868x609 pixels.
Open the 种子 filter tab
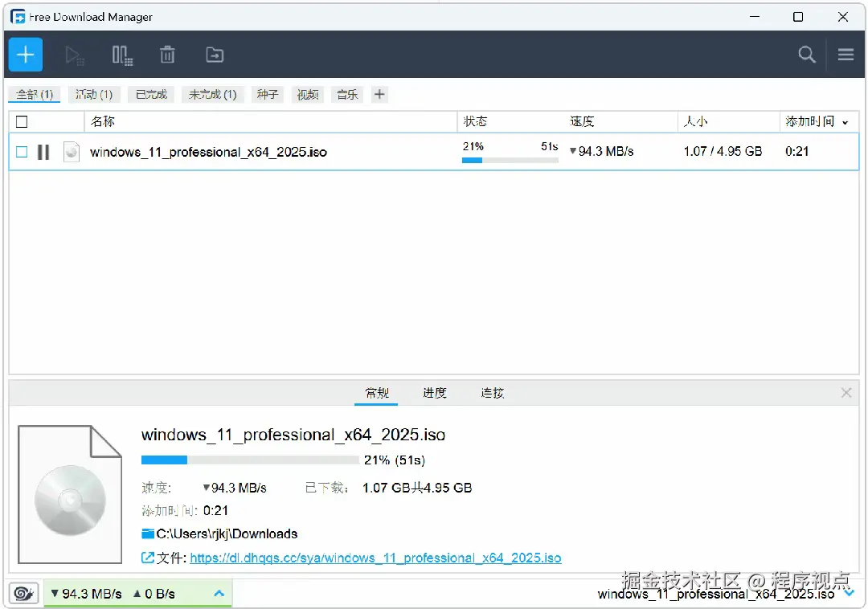(268, 95)
